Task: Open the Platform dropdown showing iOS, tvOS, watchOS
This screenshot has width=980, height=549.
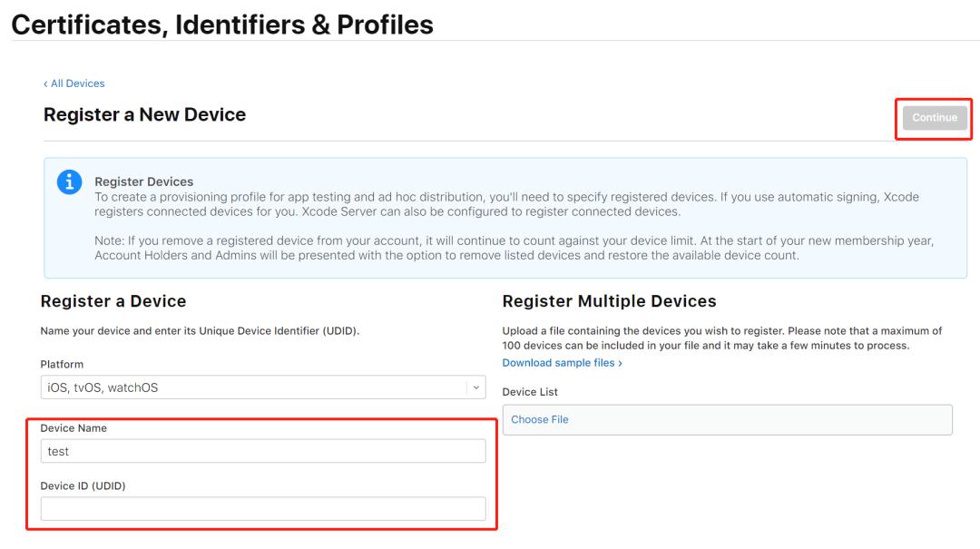Action: [254, 387]
